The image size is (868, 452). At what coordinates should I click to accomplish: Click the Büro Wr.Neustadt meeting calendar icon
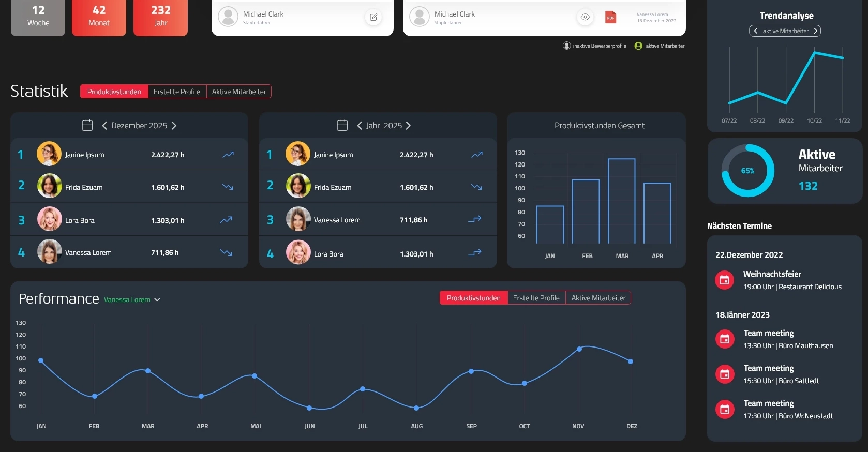pyautogui.click(x=724, y=409)
